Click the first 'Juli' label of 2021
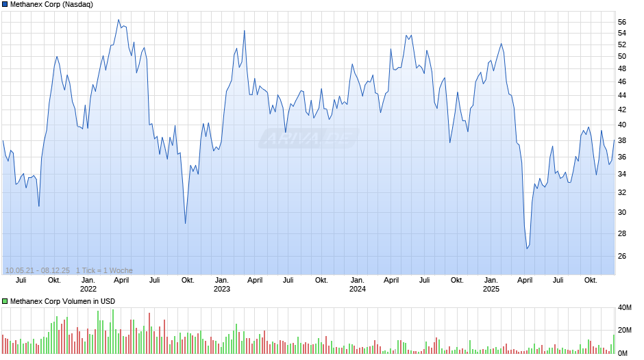Viewport: 644px width, 360px height. [x=21, y=281]
